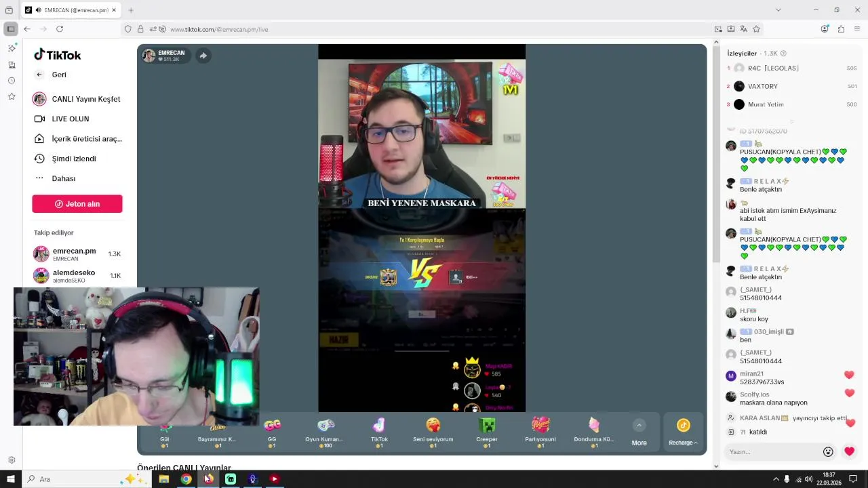Open the browser hamburger menu
868x488 pixels.
pyautogui.click(x=857, y=29)
